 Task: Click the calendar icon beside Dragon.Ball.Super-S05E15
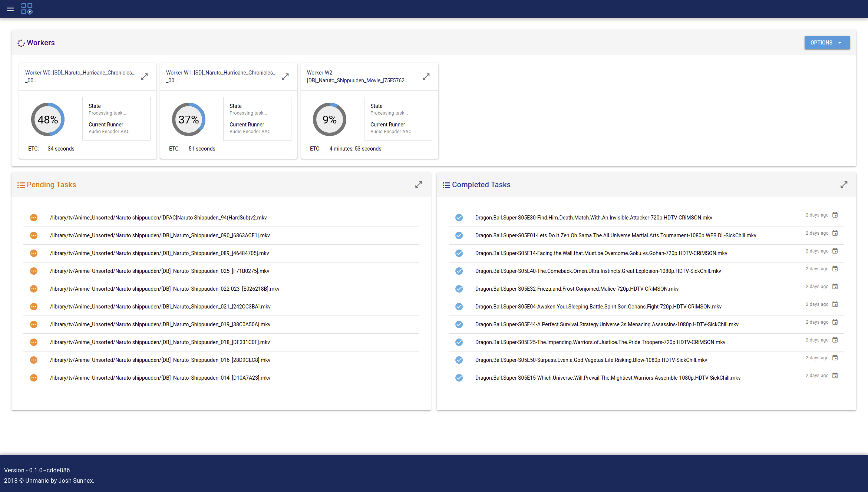(835, 375)
